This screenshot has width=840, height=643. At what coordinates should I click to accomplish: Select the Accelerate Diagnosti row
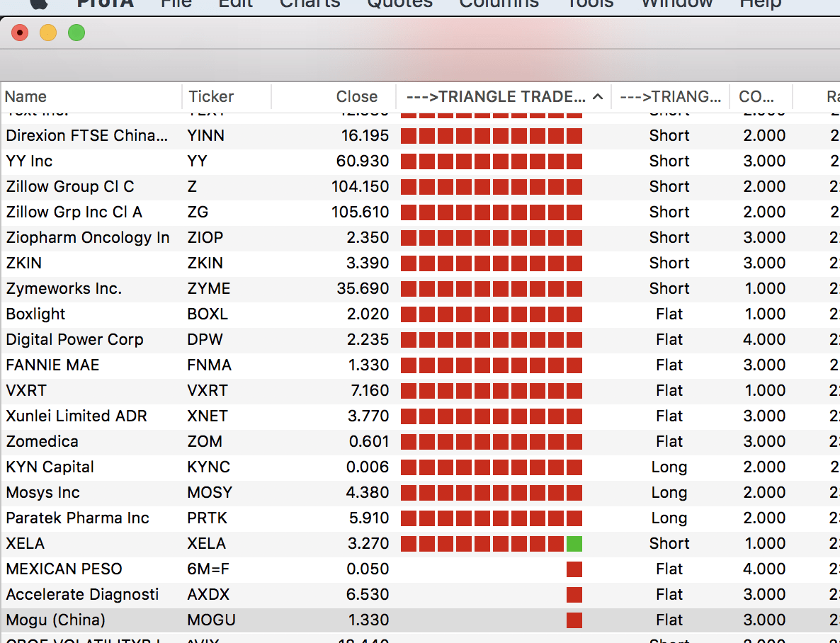coord(420,595)
